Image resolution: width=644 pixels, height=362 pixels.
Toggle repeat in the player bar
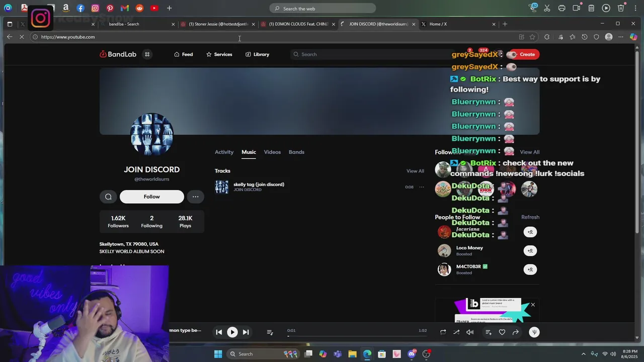[443, 332]
